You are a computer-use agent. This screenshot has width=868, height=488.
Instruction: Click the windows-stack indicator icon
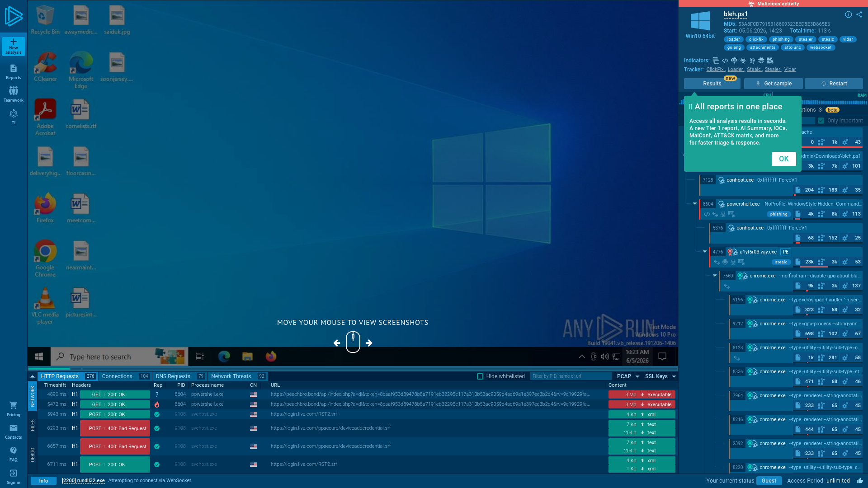click(x=716, y=61)
